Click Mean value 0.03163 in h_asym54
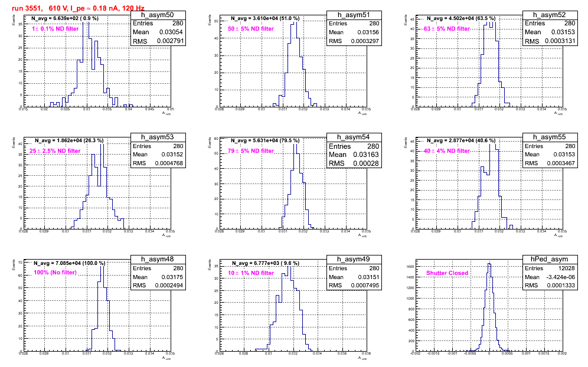This screenshot has height=367, width=588. tap(366, 155)
